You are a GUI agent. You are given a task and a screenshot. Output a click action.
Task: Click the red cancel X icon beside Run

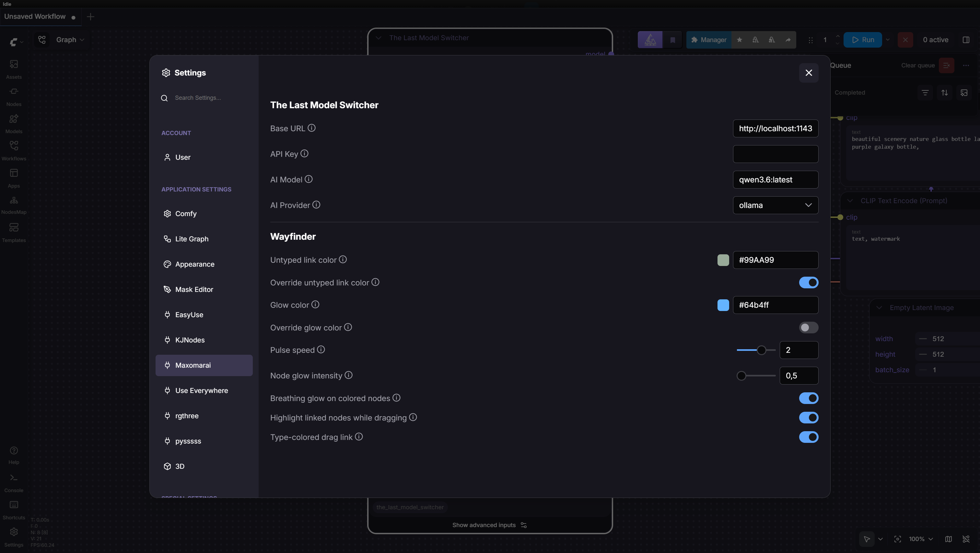[905, 40]
